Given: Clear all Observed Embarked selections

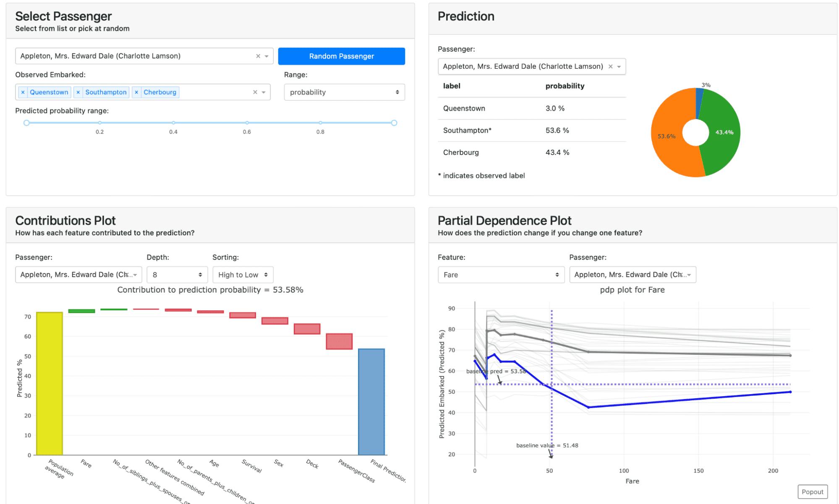Looking at the screenshot, I should [x=255, y=92].
